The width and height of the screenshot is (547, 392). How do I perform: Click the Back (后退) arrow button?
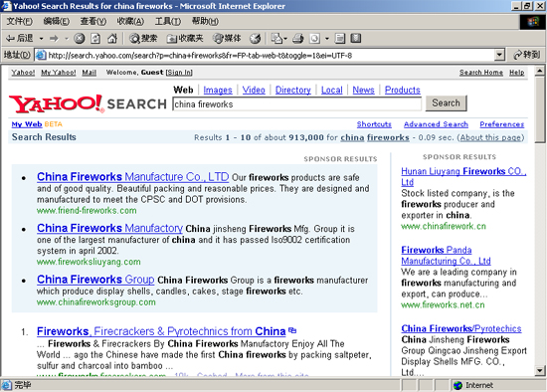[20, 39]
